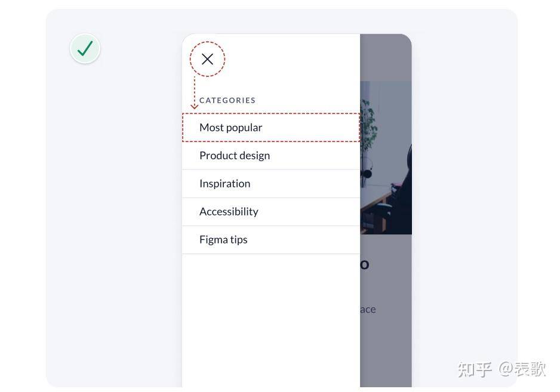Click the CATEGORIES section heading
The image size is (560, 392).
[227, 100]
